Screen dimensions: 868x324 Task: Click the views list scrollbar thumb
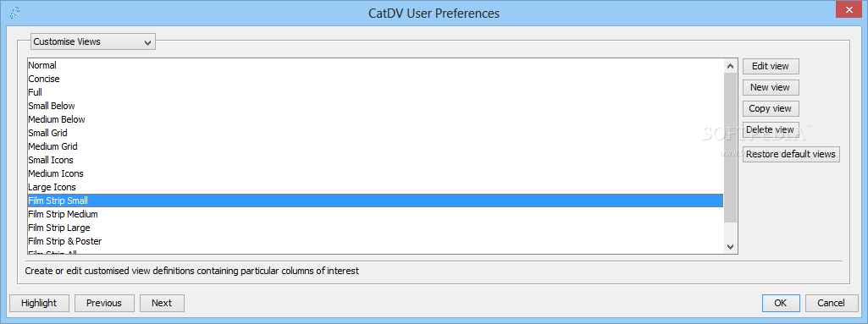pos(730,148)
